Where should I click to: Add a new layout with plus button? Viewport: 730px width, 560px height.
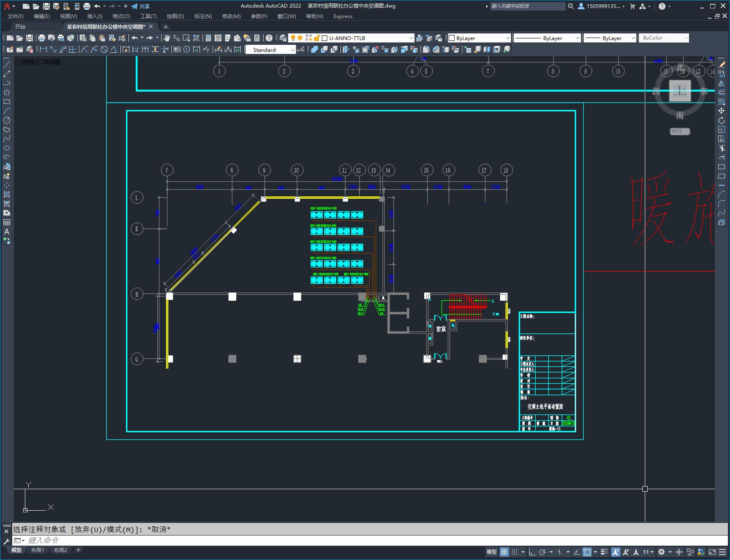(x=78, y=550)
